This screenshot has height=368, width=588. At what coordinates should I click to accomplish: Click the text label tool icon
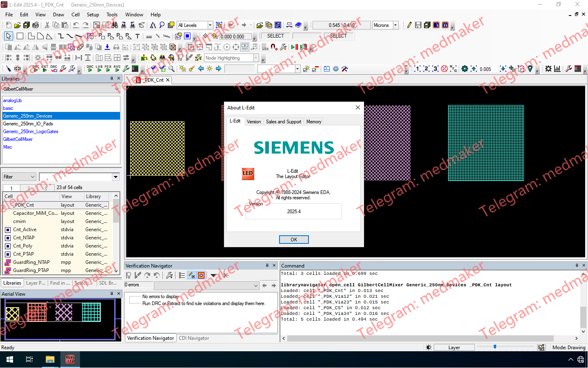point(138,36)
